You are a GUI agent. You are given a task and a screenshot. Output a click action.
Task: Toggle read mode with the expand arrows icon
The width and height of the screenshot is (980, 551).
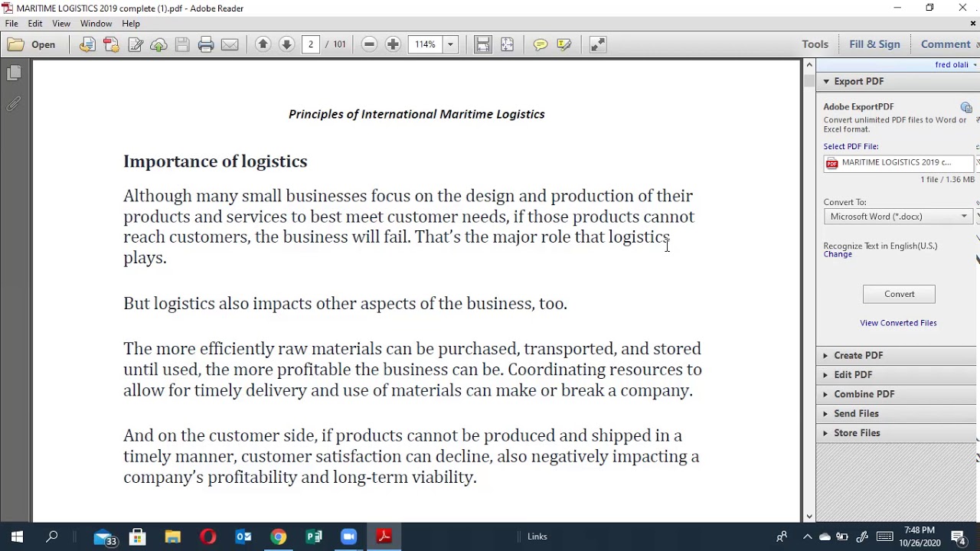tap(598, 44)
